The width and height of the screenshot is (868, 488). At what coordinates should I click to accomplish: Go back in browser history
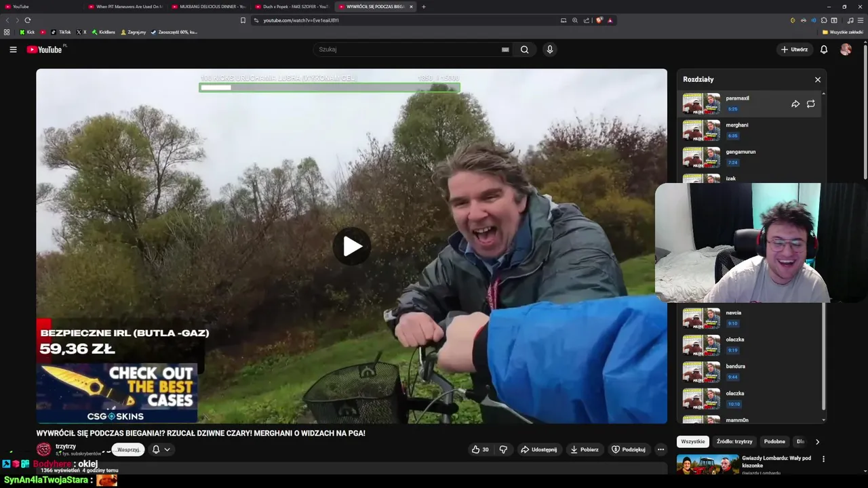click(8, 20)
